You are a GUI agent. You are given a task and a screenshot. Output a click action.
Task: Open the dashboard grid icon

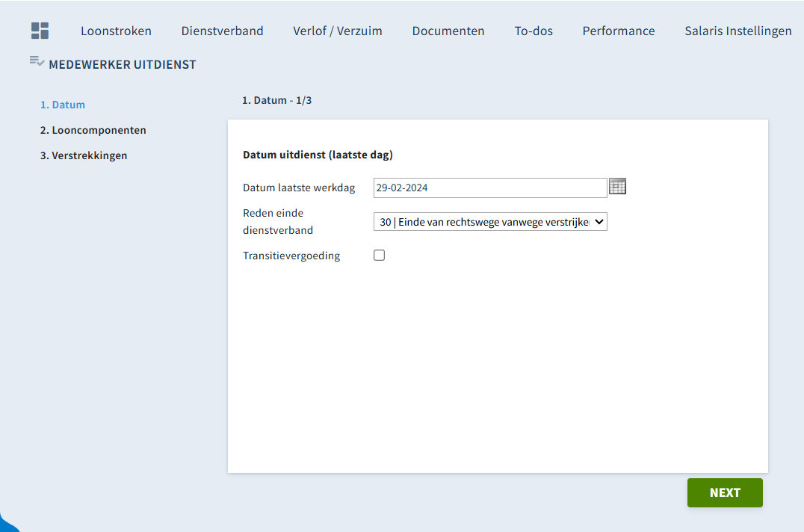point(40,31)
